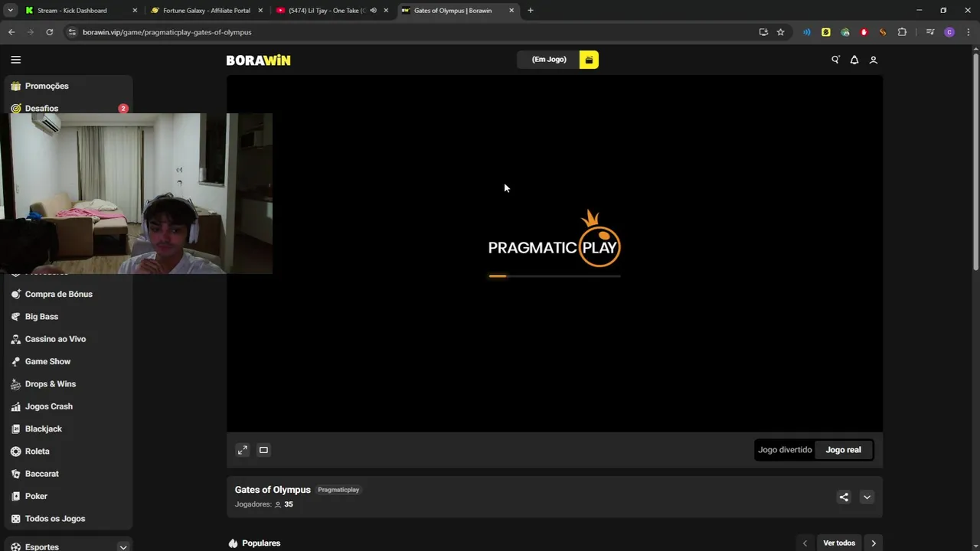Click the Pragmaticplay provider tag
Image resolution: width=980 pixels, height=551 pixels.
(x=338, y=490)
